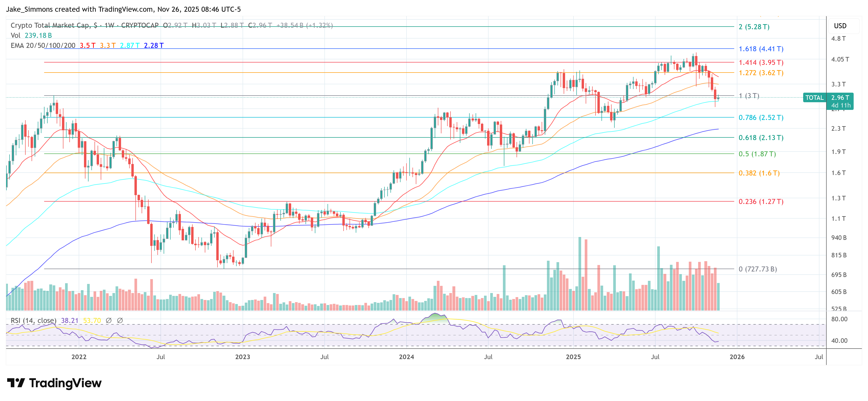This screenshot has height=401, width=868.
Task: Select the RSI (14, close) indicator legend
Action: click(x=33, y=320)
